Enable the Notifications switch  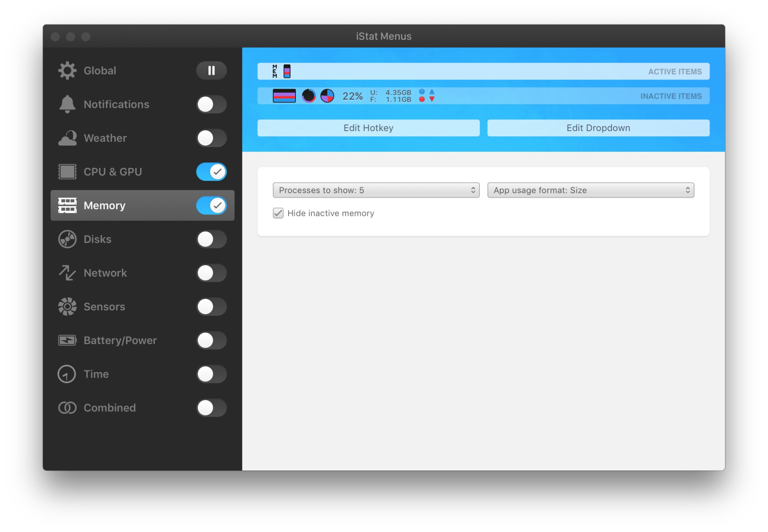pyautogui.click(x=211, y=104)
